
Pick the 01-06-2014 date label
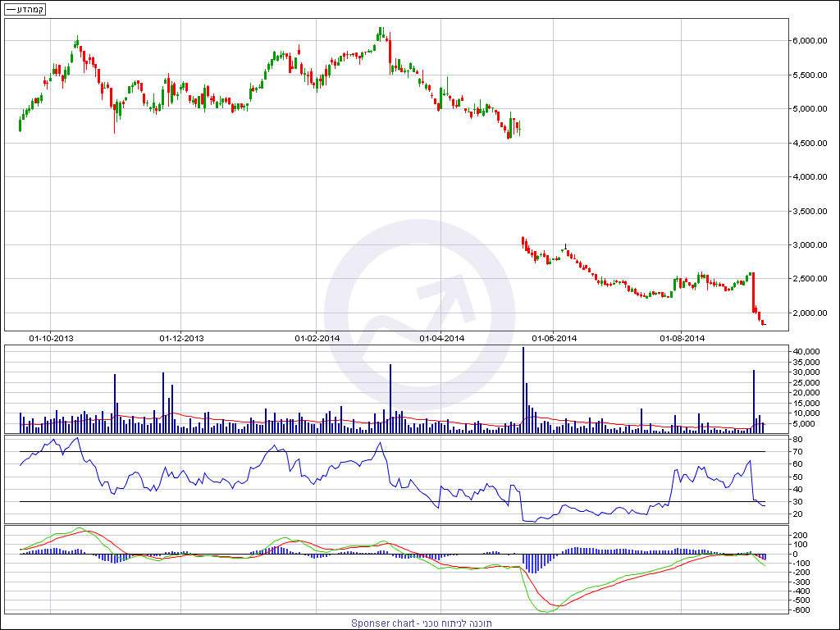tap(554, 338)
